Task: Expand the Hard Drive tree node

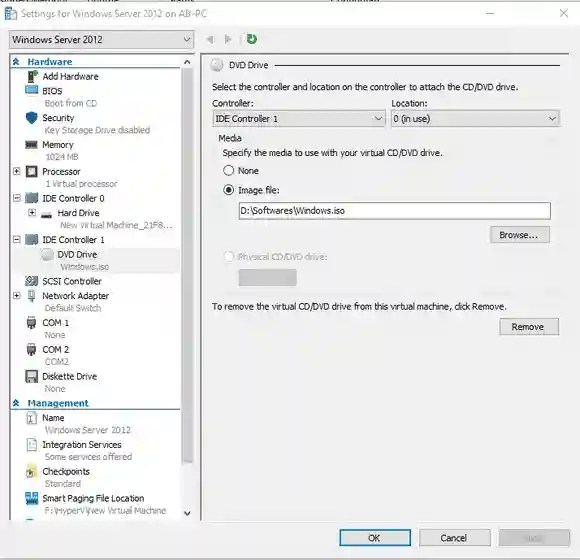Action: click(x=32, y=213)
